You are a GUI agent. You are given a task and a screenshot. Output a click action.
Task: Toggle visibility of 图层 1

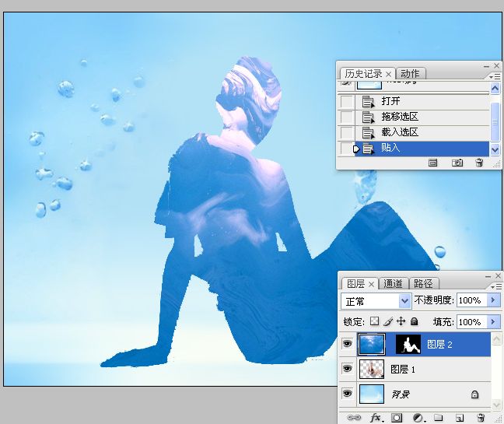tap(347, 370)
